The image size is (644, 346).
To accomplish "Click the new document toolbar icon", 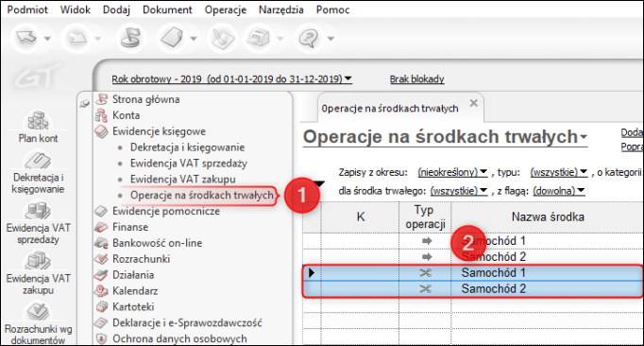I will [x=172, y=38].
